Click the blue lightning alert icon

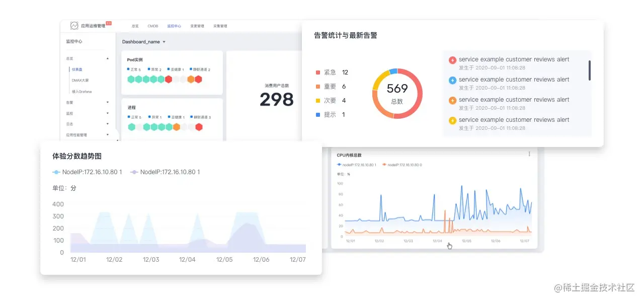[452, 81]
